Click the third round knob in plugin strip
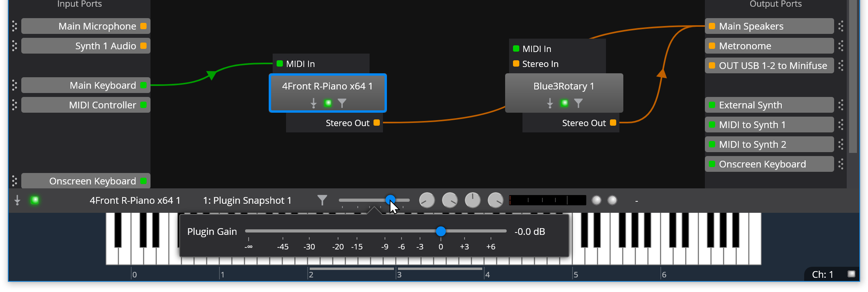The height and width of the screenshot is (292, 868). coord(472,200)
